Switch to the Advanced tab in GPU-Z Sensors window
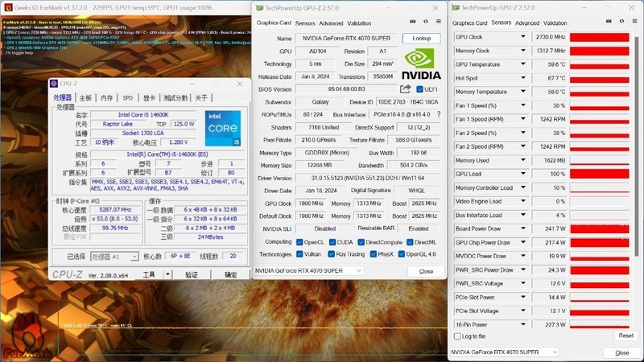The image size is (644, 362). pos(527,23)
